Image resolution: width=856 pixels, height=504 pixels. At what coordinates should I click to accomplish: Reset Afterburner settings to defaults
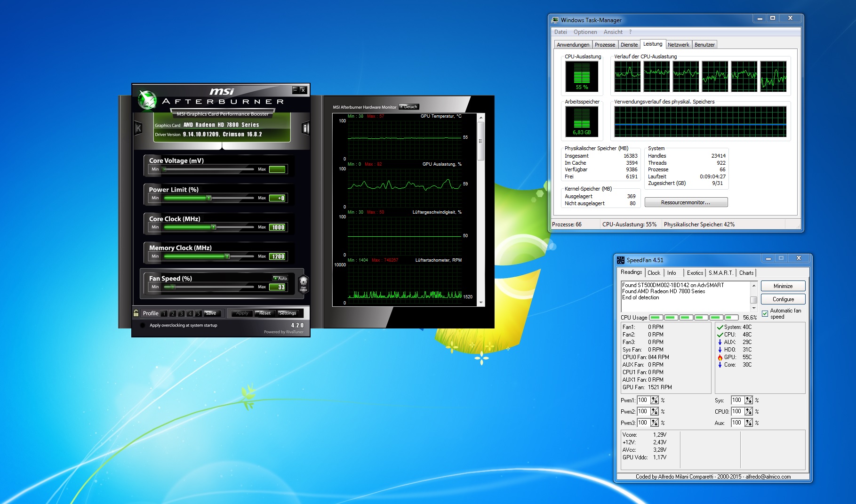coord(265,313)
